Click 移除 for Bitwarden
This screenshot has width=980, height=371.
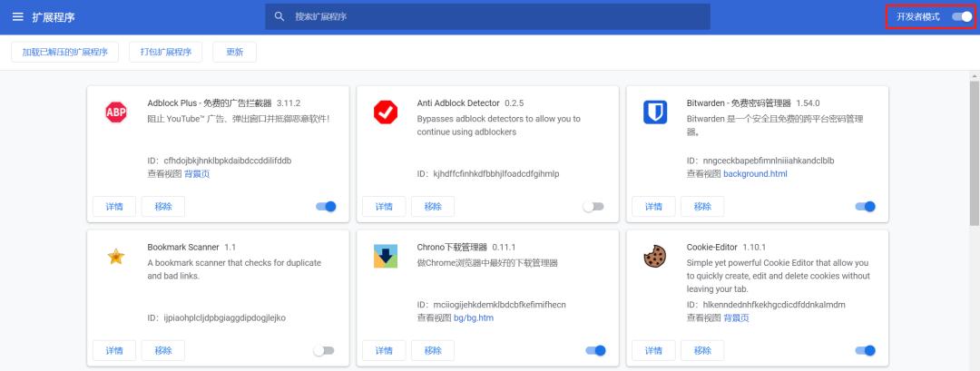click(x=702, y=207)
